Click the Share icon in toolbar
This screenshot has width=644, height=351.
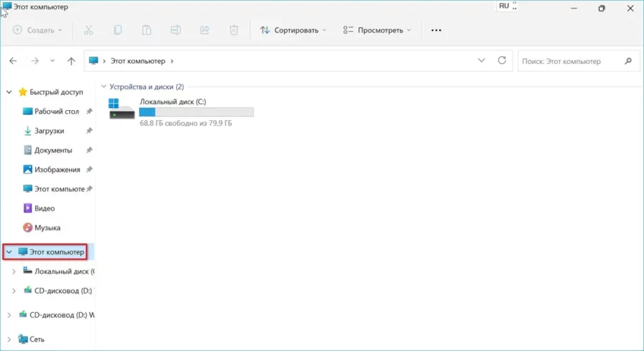click(x=204, y=30)
